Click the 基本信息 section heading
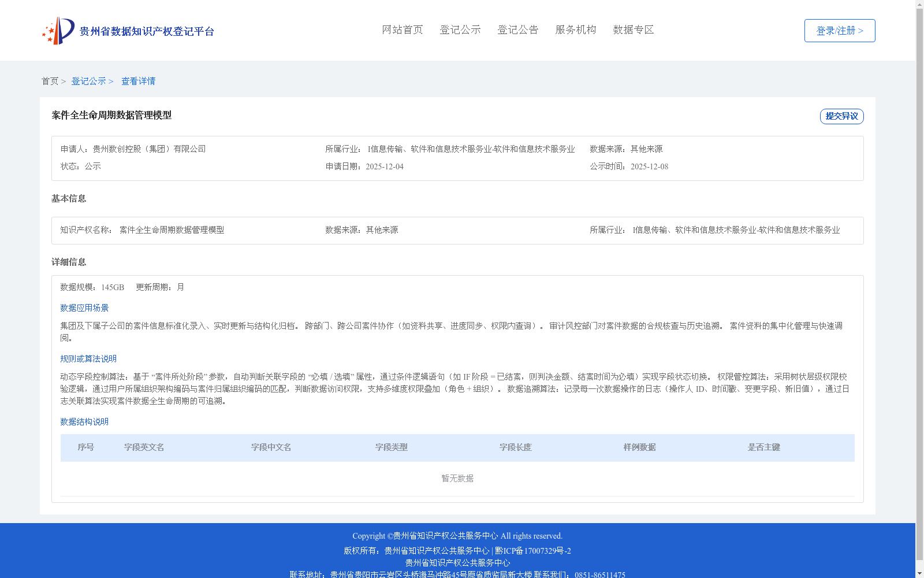Screen dimensions: 924x578 69,199
